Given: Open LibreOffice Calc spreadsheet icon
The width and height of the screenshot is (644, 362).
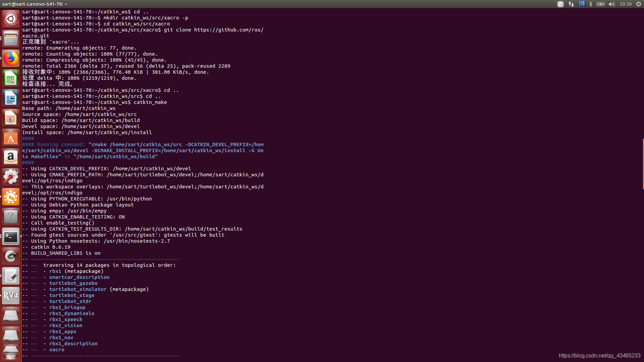Looking at the screenshot, I should point(11,78).
